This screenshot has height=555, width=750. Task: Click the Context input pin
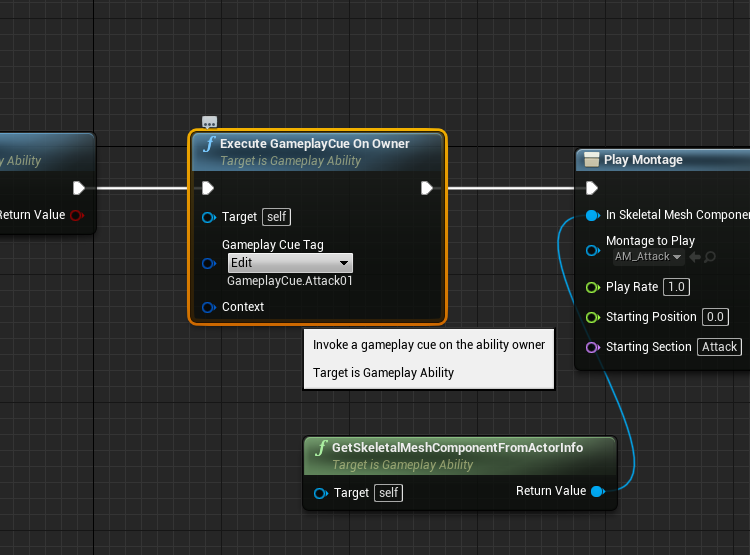(209, 307)
